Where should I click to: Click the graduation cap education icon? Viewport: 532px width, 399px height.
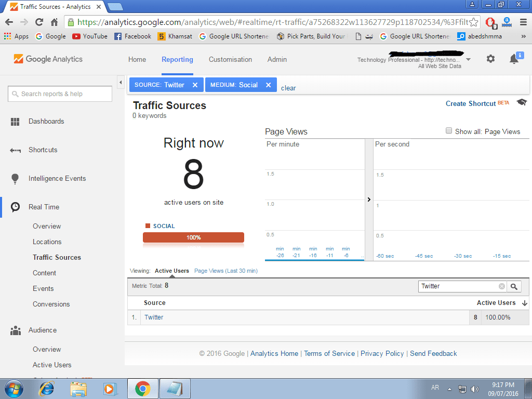click(522, 102)
